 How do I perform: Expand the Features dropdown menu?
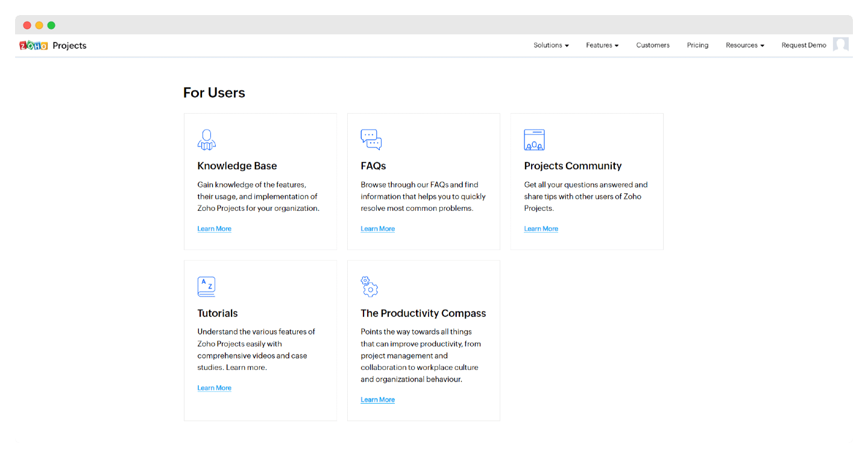click(x=602, y=45)
